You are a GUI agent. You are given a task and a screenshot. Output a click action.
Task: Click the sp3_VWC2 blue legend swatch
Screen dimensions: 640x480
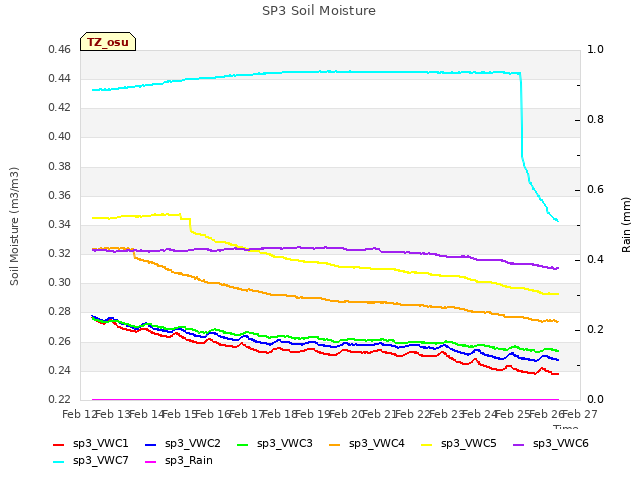[151, 444]
